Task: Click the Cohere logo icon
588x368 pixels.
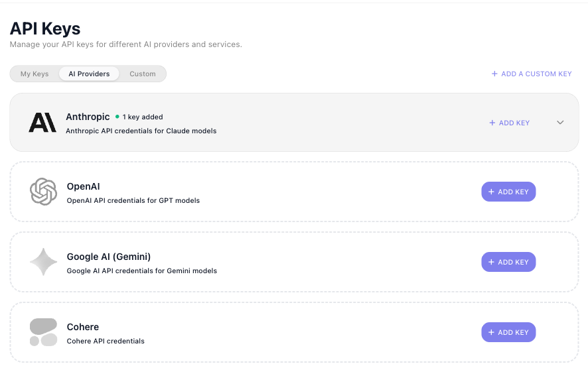Action: 44,332
